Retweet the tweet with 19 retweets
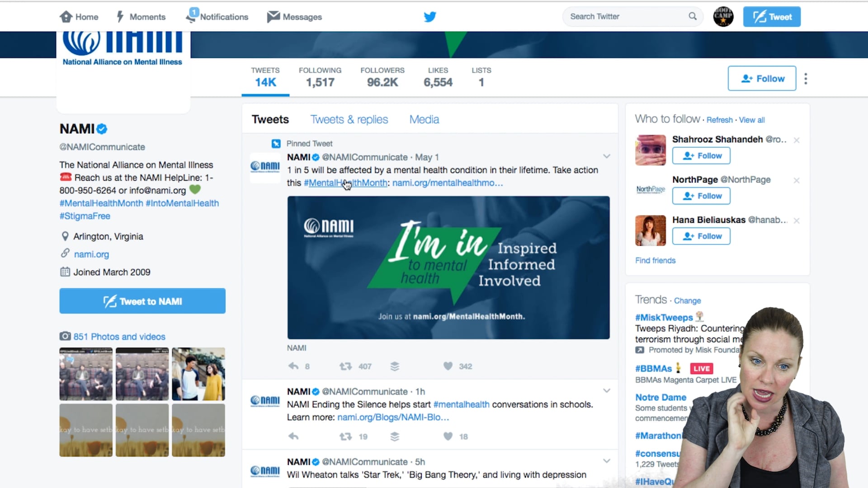This screenshot has width=868, height=488. 346,436
